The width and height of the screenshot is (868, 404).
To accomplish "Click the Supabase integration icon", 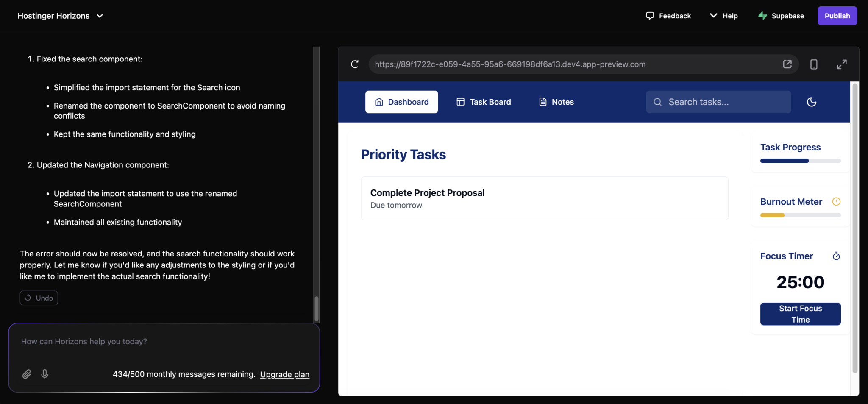I will (x=762, y=16).
